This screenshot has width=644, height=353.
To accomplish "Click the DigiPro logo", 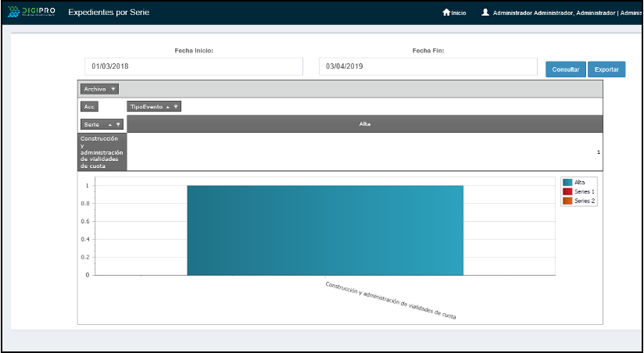I will coord(32,12).
